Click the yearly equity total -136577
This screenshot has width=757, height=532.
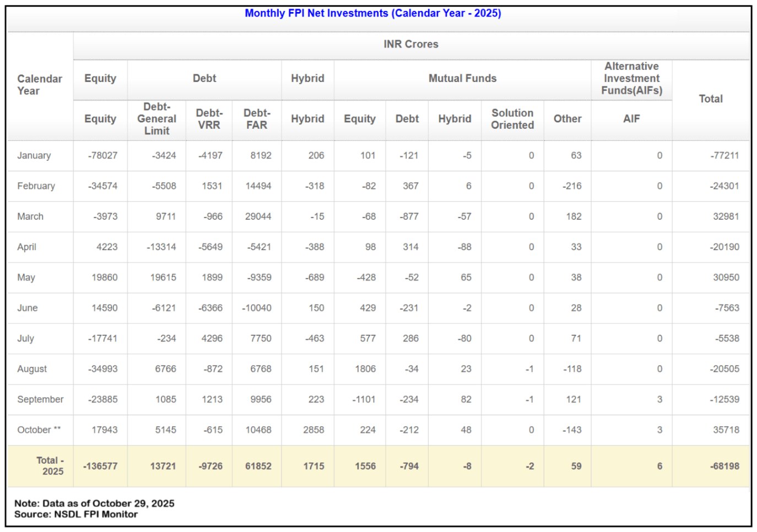(x=100, y=466)
